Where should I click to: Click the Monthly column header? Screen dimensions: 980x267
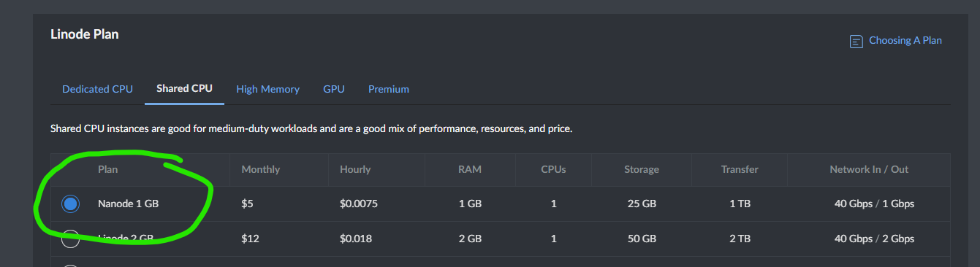click(260, 169)
